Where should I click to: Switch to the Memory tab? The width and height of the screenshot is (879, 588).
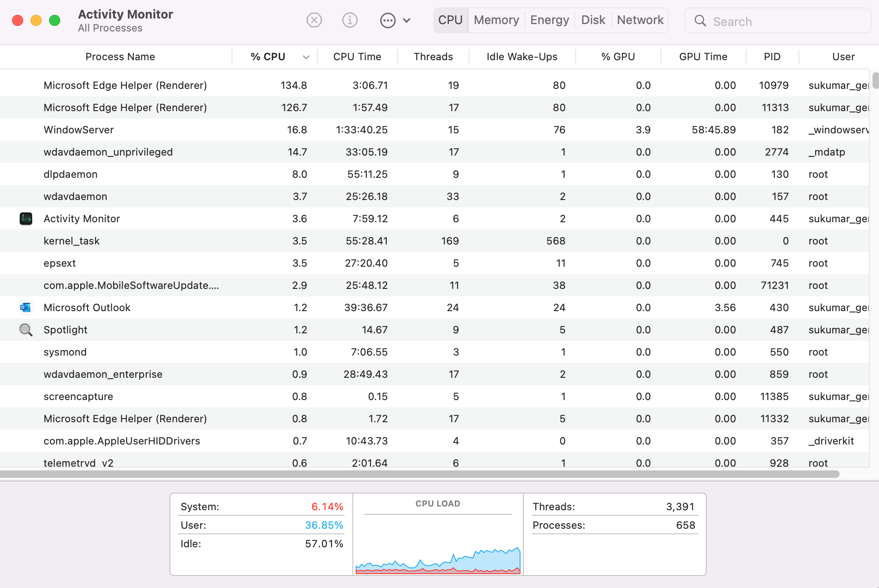click(x=496, y=20)
